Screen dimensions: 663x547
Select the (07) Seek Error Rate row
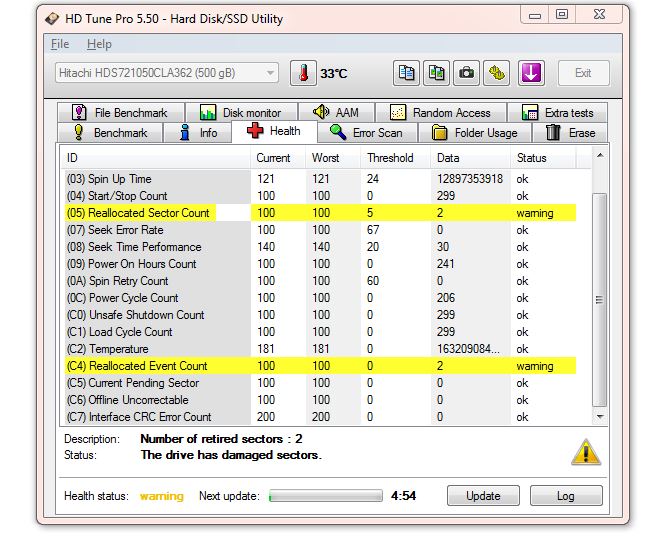tap(321, 230)
